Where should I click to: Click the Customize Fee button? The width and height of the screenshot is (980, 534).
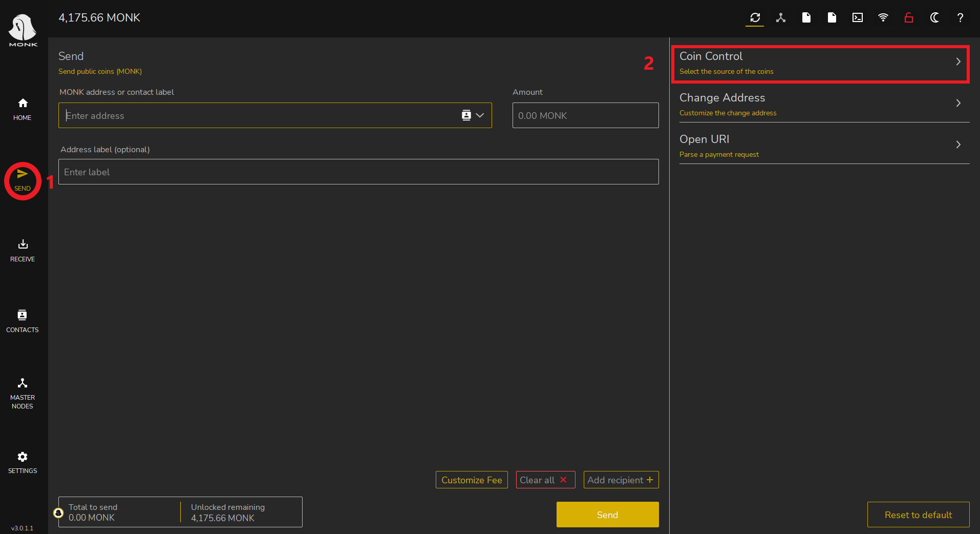[x=472, y=480]
